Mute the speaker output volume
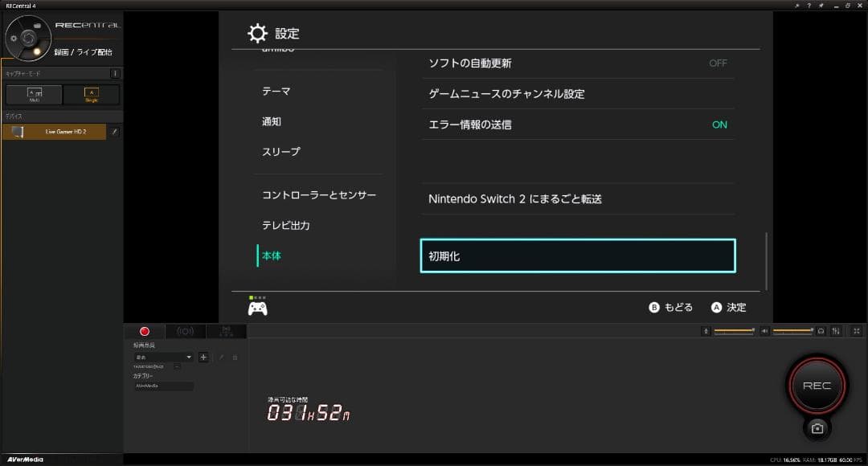 point(764,330)
